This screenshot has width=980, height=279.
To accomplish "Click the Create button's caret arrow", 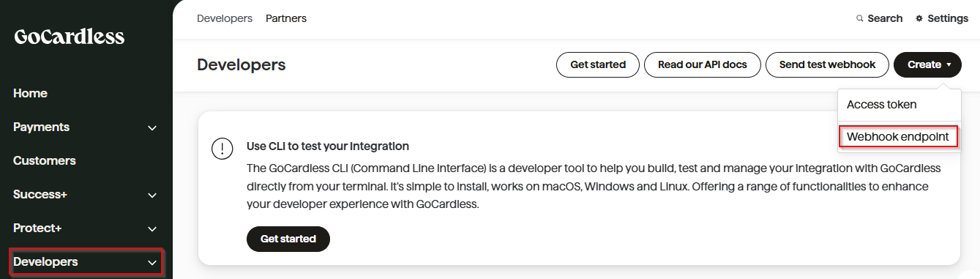I will point(949,64).
